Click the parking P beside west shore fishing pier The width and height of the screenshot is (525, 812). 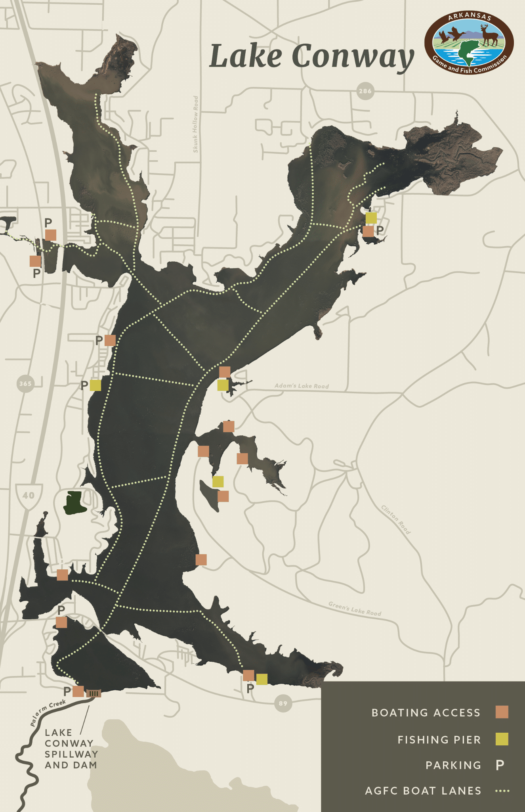point(84,385)
